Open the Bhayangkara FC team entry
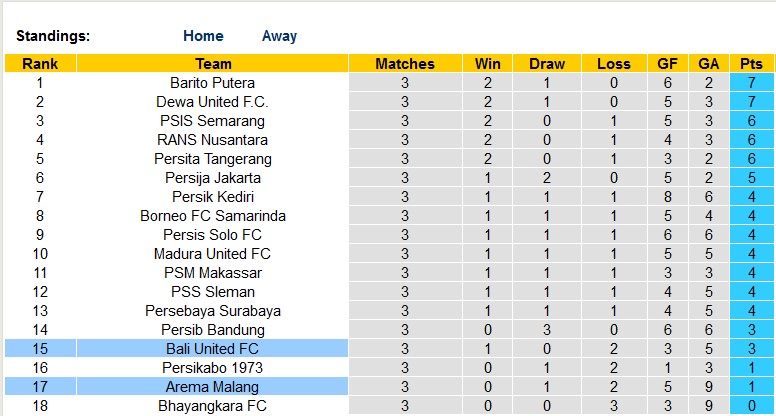Viewport: 776px width, 416px height. 212,406
